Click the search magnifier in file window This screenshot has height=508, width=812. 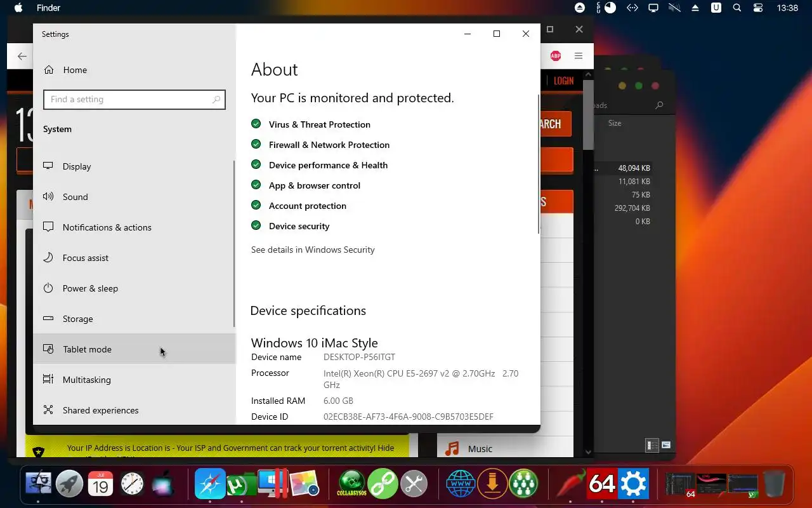click(660, 105)
